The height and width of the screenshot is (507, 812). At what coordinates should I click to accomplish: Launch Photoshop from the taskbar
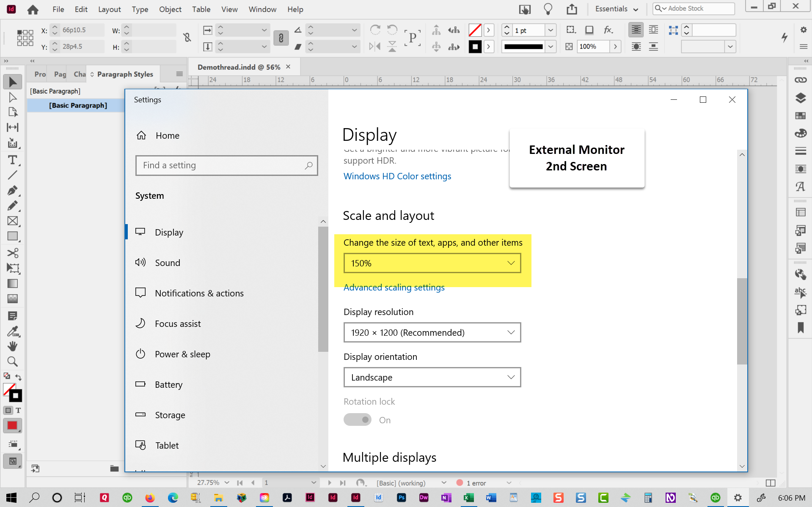tap(401, 498)
